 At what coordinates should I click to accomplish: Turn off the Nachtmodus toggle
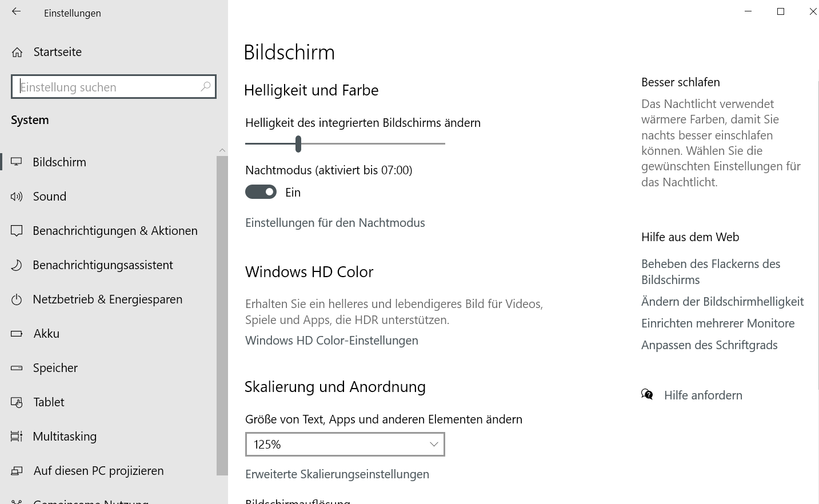click(261, 192)
